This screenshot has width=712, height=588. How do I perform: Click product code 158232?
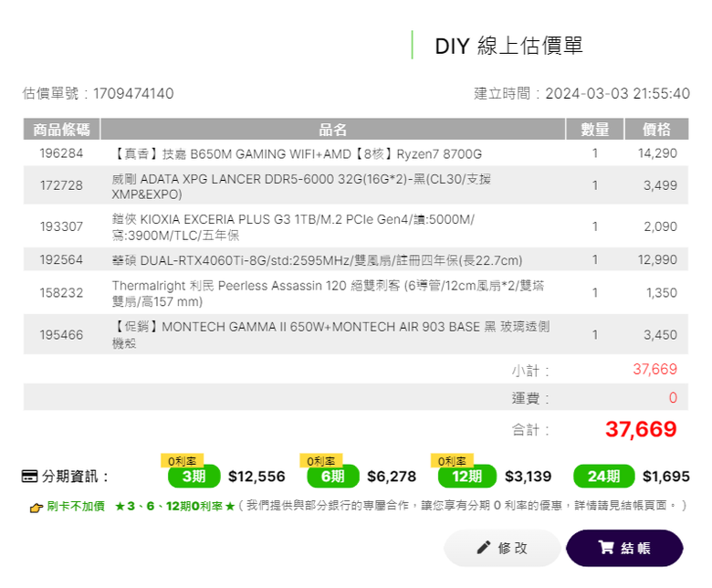point(61,293)
